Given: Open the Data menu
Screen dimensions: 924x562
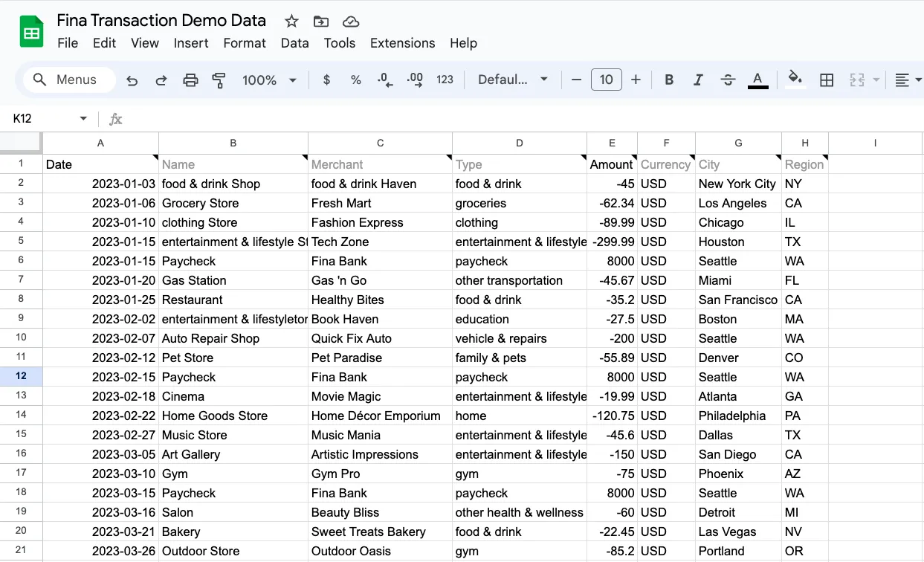Looking at the screenshot, I should pos(294,43).
